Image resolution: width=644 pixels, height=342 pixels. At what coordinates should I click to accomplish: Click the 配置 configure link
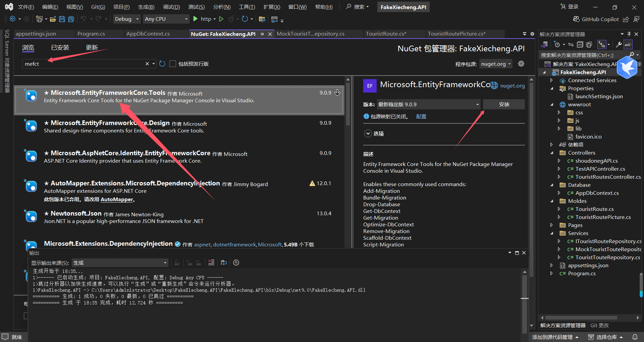pos(421,116)
